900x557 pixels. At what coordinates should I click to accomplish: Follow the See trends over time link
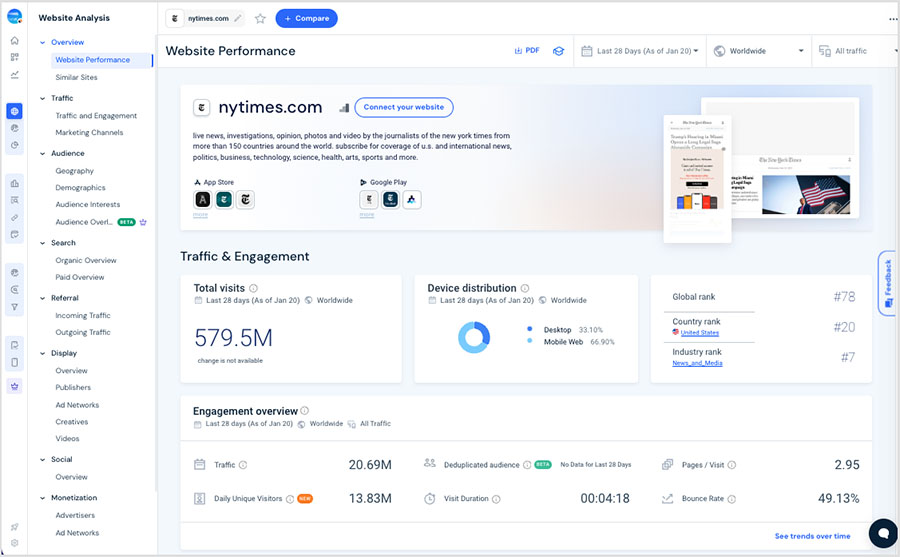[x=812, y=536]
